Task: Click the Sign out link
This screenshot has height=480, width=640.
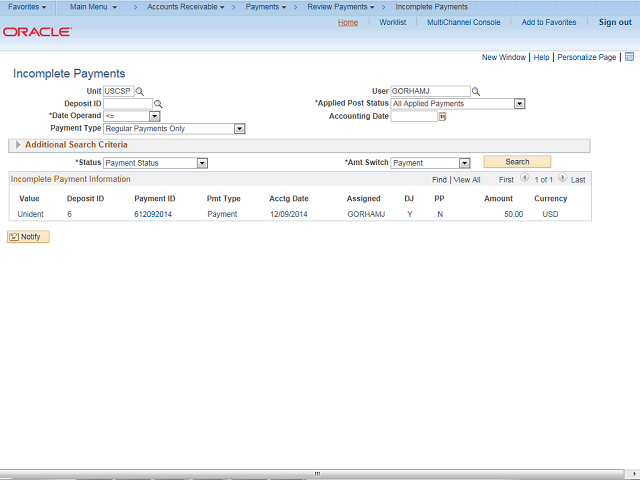Action: tap(615, 22)
